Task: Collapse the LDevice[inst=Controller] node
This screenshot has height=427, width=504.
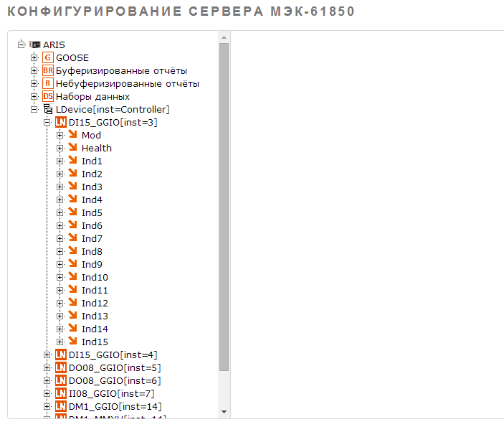Action: click(x=34, y=109)
